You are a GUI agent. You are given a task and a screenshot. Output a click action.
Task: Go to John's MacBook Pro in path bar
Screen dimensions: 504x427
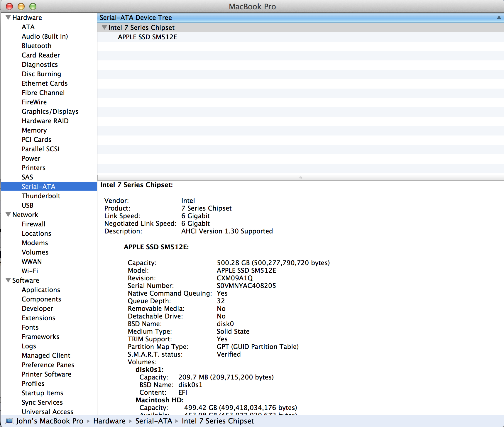[x=50, y=421]
